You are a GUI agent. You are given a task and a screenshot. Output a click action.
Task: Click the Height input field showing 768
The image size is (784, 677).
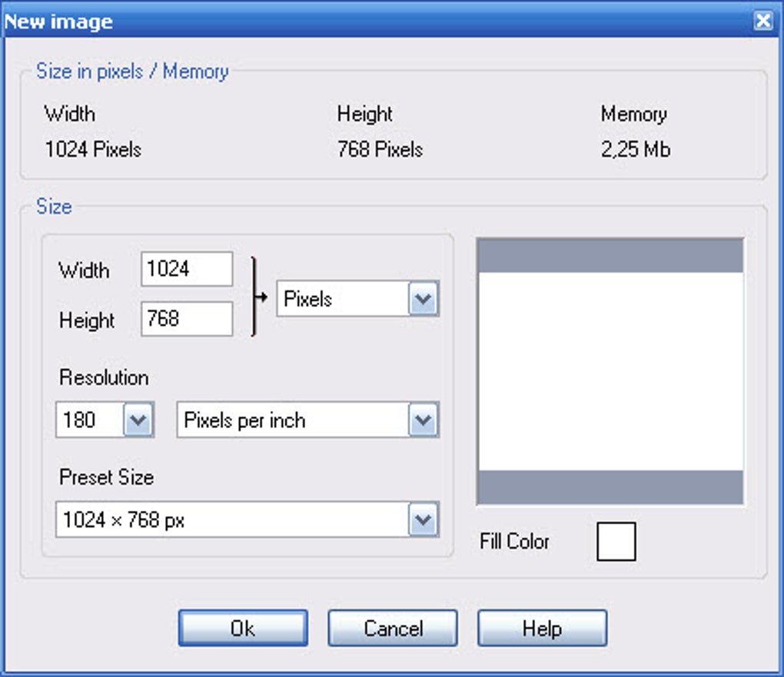[187, 318]
